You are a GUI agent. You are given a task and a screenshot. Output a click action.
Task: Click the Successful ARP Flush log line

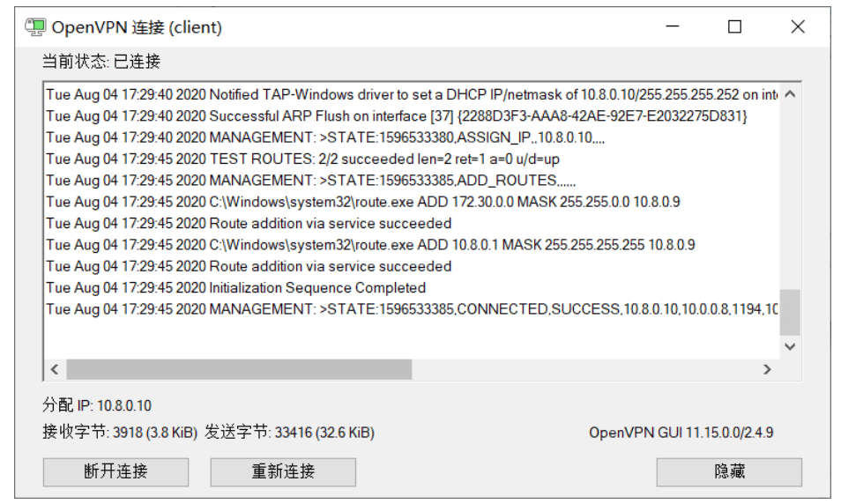[x=397, y=116]
